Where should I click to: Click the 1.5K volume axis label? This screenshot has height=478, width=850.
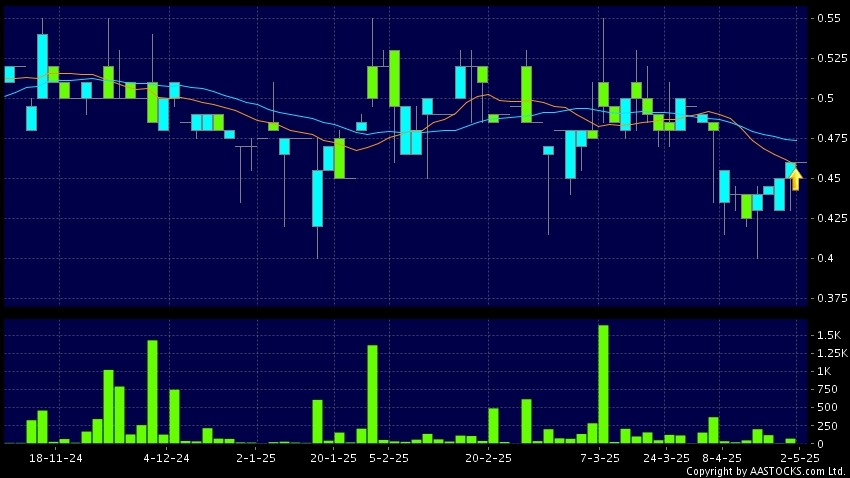[x=829, y=335]
